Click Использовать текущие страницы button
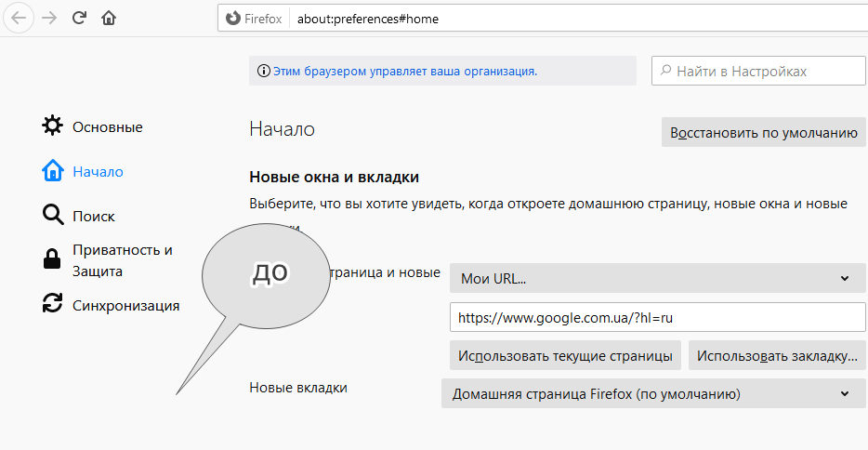 [x=565, y=355]
